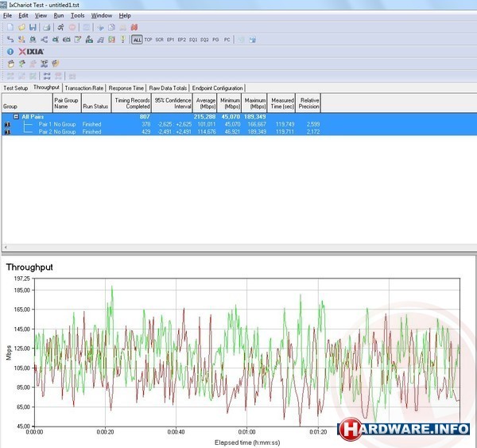Open the Tools menu
477x448 pixels.
pyautogui.click(x=78, y=16)
